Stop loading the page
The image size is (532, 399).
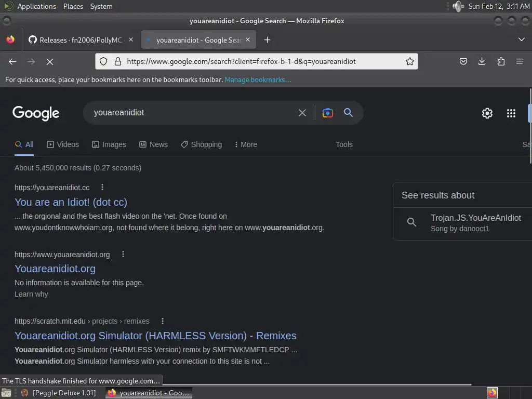click(50, 62)
